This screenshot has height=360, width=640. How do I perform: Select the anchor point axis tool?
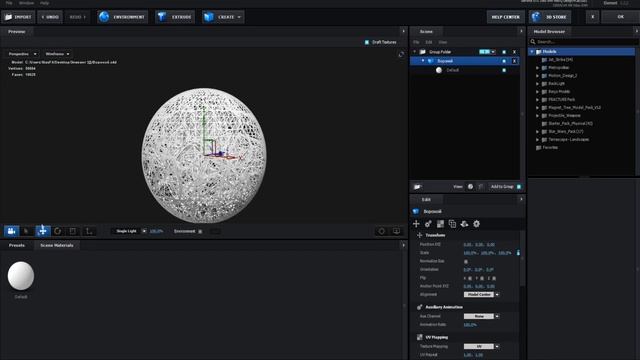tap(89, 231)
